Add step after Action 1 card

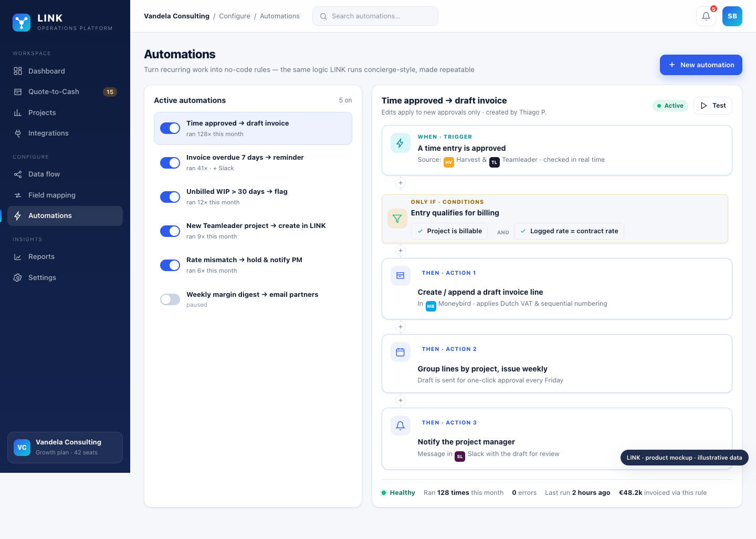[401, 327]
